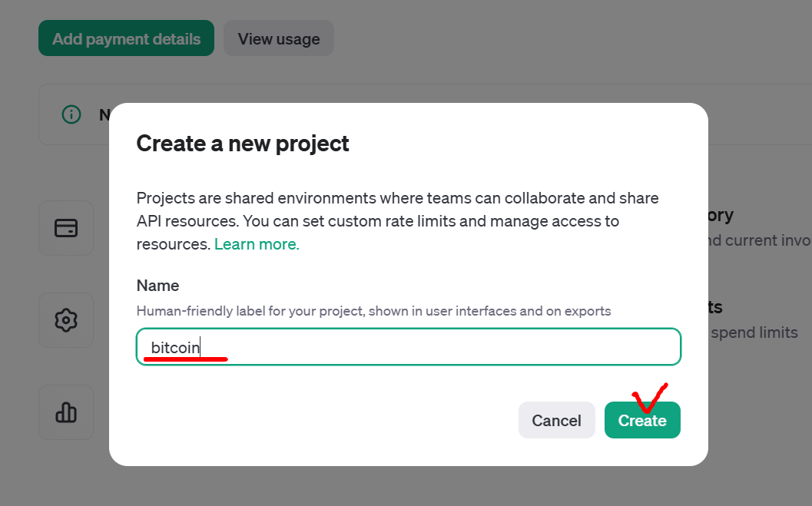The width and height of the screenshot is (812, 506).
Task: Click the 'Human-friendly label' helper text
Action: [x=374, y=311]
